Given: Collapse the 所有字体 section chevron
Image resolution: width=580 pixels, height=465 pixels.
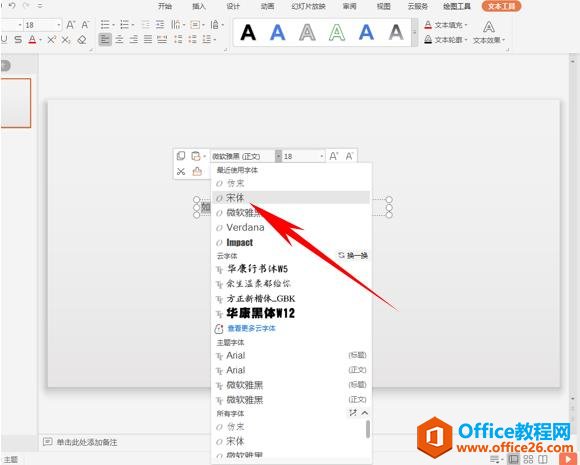Looking at the screenshot, I should tap(365, 412).
